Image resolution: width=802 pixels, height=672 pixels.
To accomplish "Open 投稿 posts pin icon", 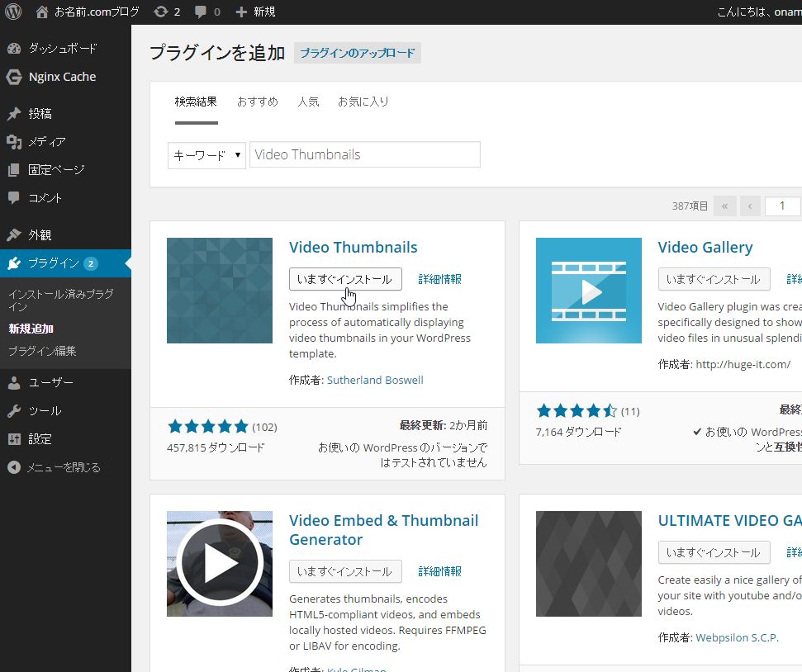I will point(14,114).
